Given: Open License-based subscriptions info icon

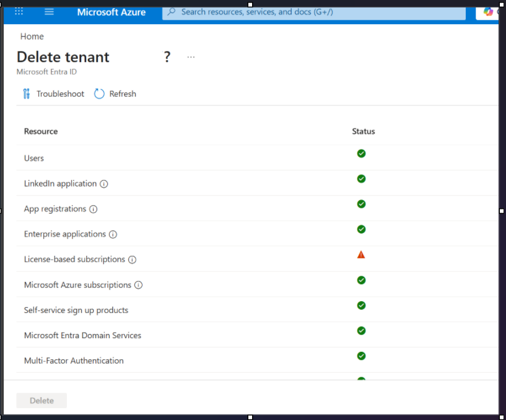Looking at the screenshot, I should (x=133, y=260).
